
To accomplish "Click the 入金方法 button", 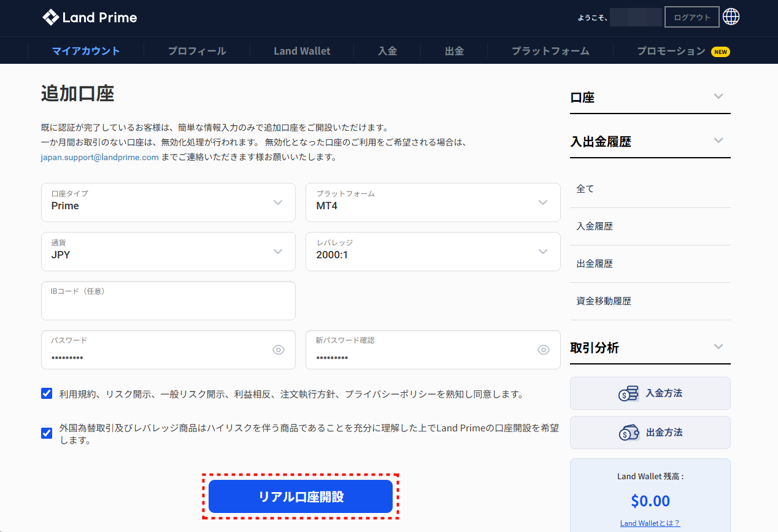I will [650, 393].
